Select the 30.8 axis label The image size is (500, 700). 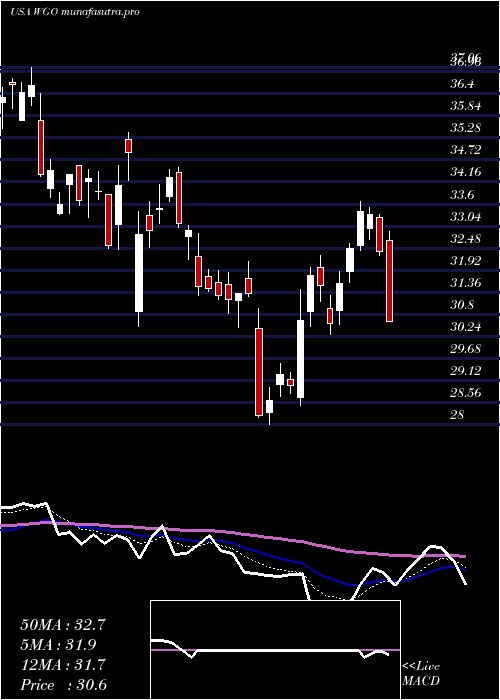click(462, 304)
